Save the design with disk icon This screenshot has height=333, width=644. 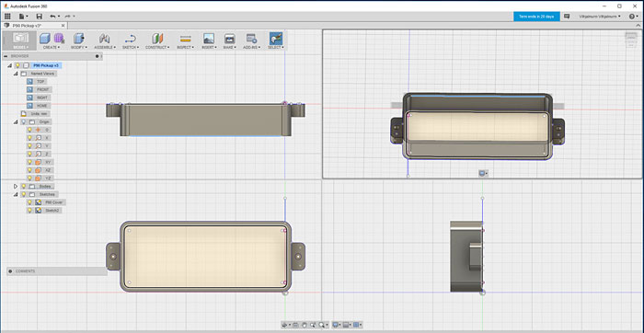39,17
